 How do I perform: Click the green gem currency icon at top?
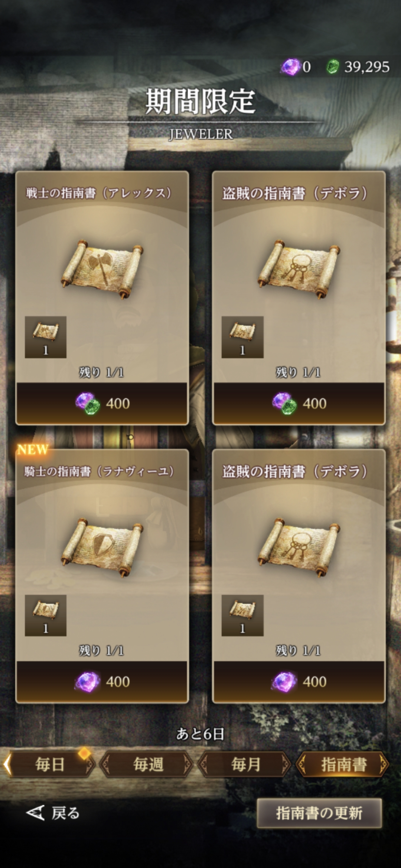point(332,67)
